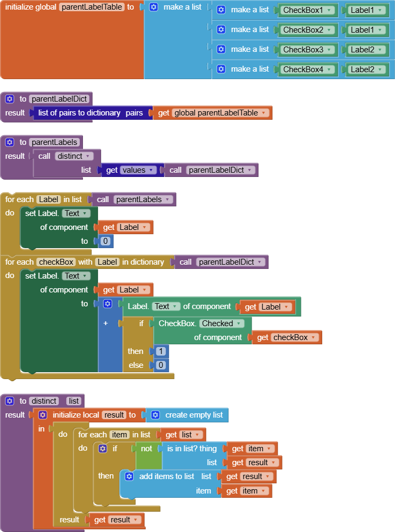Screen dimensions: 395x532
Task: Expand the get values dropdown
Action: [x=152, y=170]
